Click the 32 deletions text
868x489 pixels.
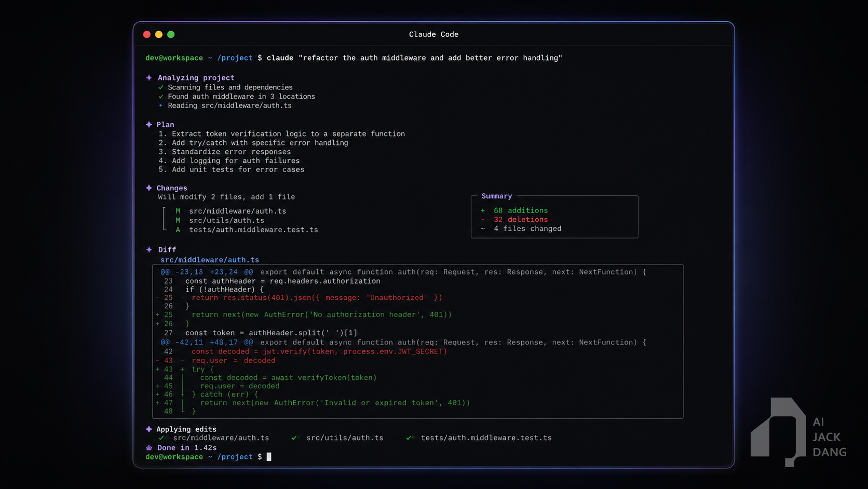[x=521, y=220]
